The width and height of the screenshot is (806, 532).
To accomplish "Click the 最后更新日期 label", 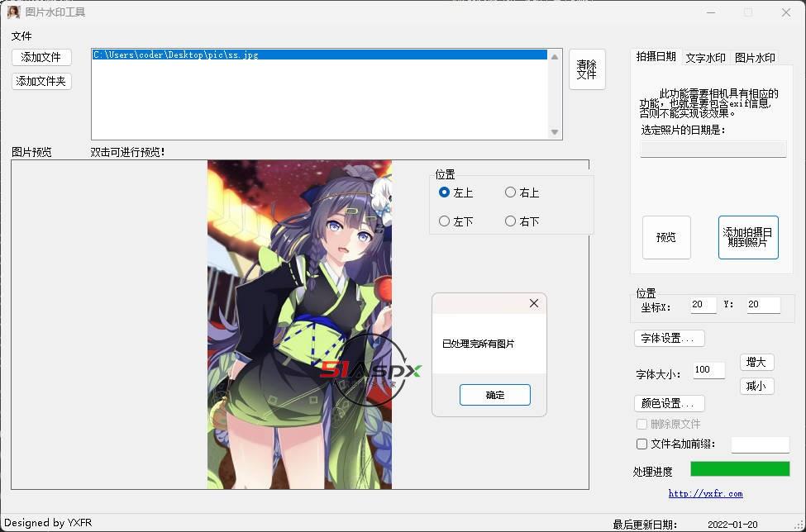I will (645, 525).
